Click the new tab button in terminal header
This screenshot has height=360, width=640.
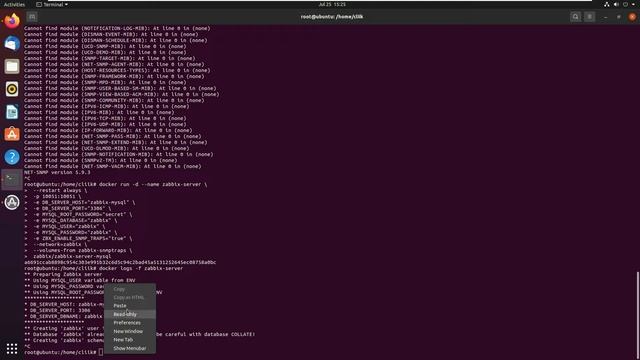click(32, 17)
